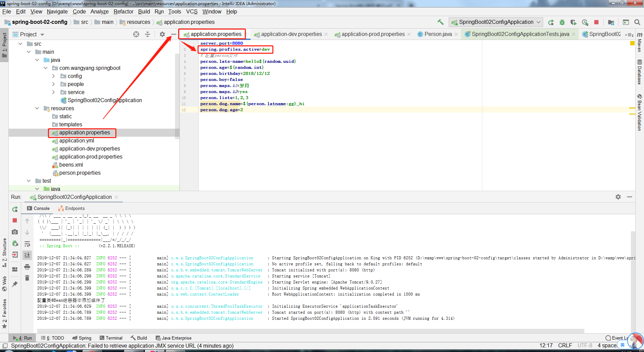Viewport: 644px width, 352px height.
Task: Click the up arrow in the console toolbar
Action: [27, 221]
